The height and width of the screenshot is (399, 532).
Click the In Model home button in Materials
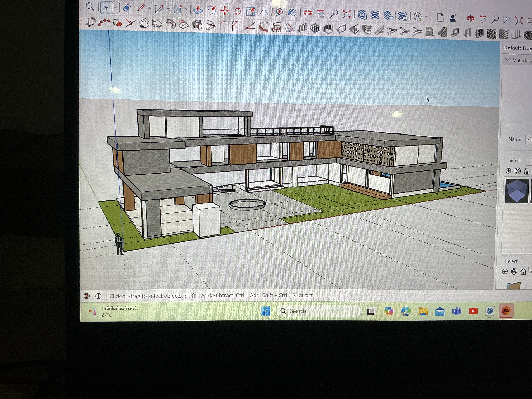527,171
